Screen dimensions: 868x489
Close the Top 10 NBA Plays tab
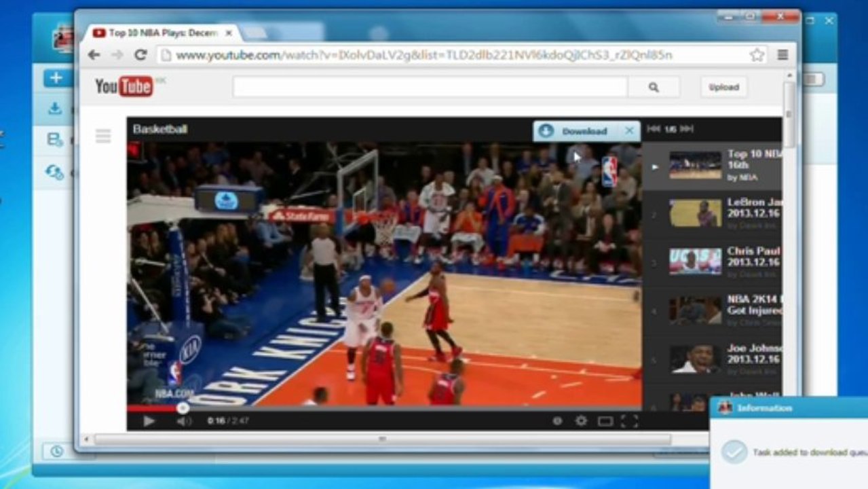click(x=229, y=33)
